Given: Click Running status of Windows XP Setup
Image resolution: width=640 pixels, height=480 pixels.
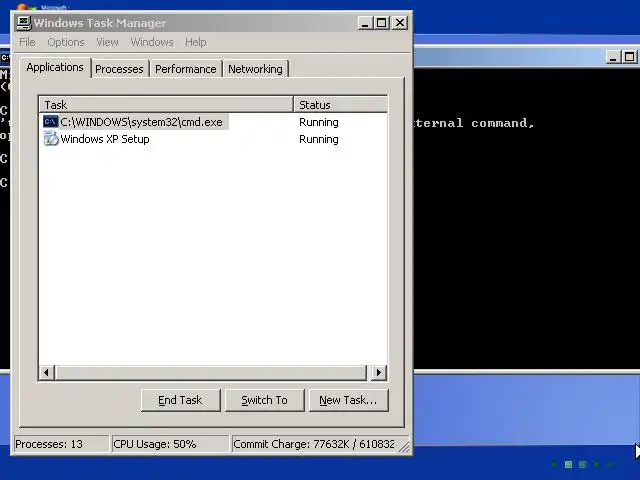Looking at the screenshot, I should point(319,140).
